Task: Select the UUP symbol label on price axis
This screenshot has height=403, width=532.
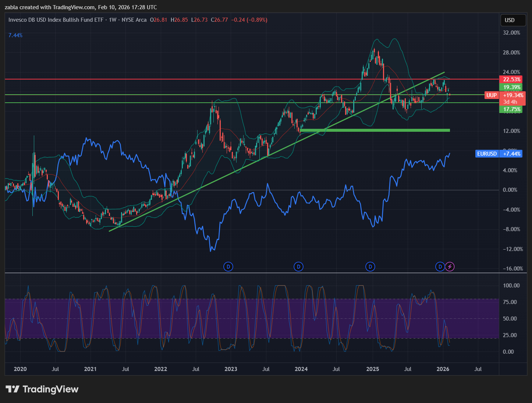Action: click(x=492, y=95)
